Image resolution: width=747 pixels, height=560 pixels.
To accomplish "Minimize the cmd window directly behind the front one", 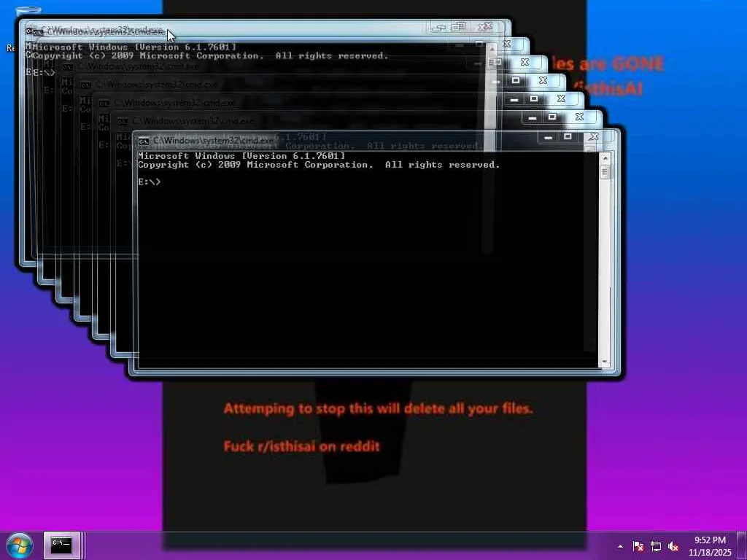I will (x=533, y=117).
